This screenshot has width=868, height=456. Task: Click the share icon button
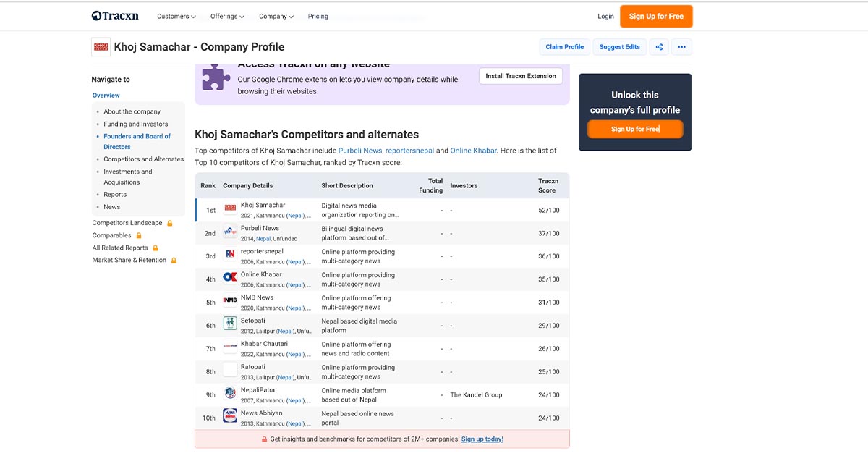tap(659, 47)
